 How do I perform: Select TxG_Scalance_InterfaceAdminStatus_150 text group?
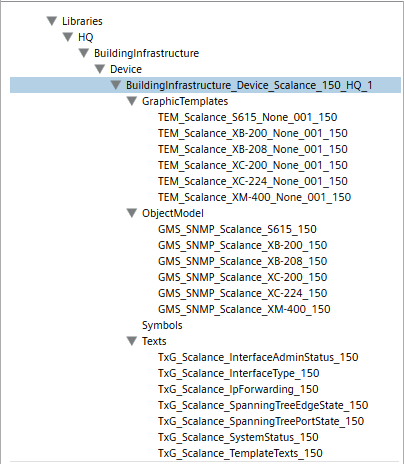click(x=258, y=357)
